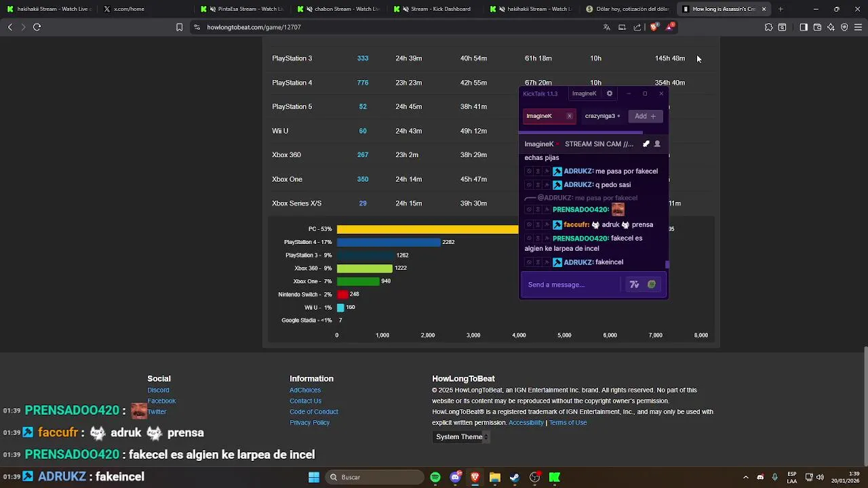868x488 pixels.
Task: Open the System Theme dropdown
Action: click(462, 437)
